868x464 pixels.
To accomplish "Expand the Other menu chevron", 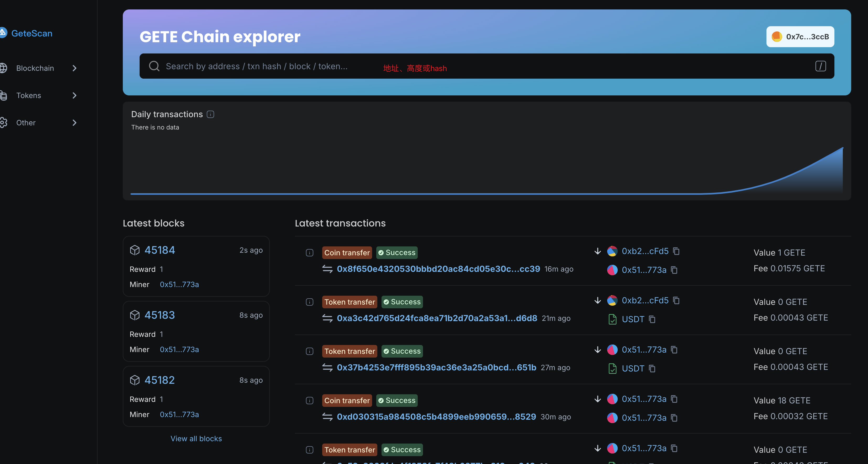I will tap(75, 123).
